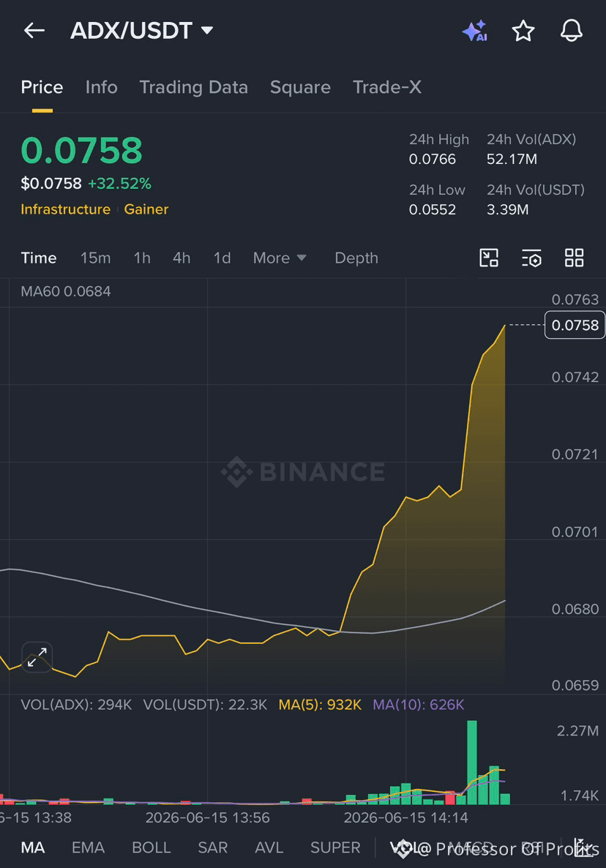Screen dimensions: 606x868
Task: Open the Trading Data tab
Action: pyautogui.click(x=193, y=88)
